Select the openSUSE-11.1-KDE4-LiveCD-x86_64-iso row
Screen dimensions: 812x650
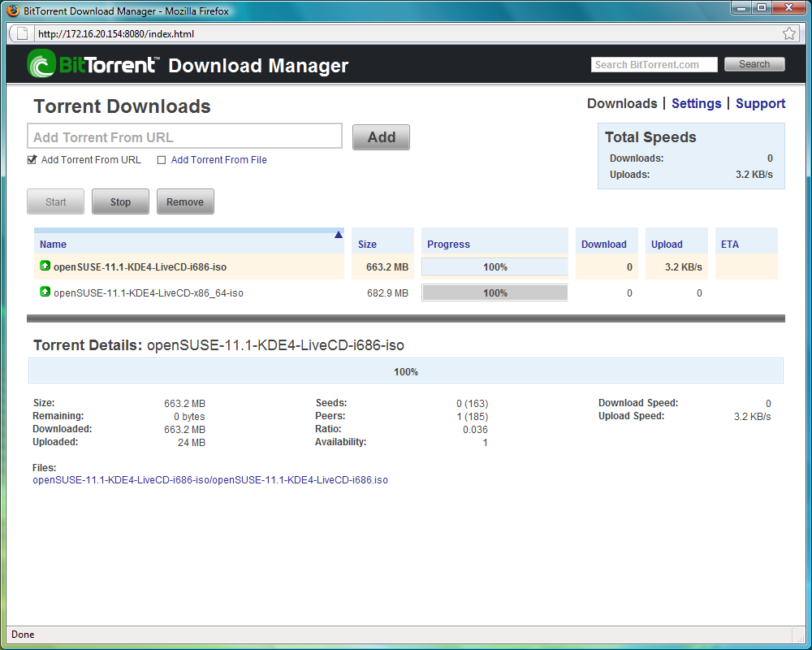tap(405, 292)
